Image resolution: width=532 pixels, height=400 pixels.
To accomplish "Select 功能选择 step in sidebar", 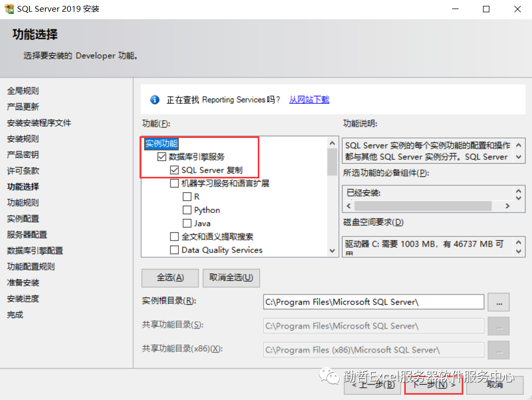I will coord(23,186).
